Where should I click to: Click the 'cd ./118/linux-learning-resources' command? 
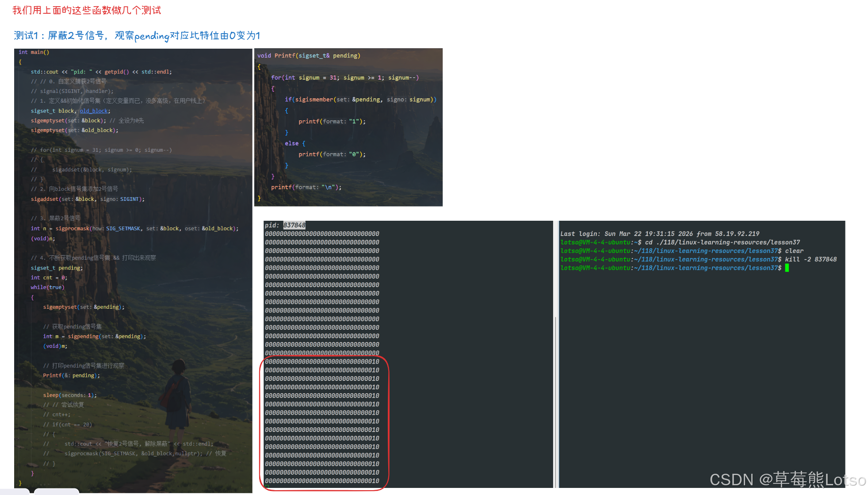[x=722, y=242]
